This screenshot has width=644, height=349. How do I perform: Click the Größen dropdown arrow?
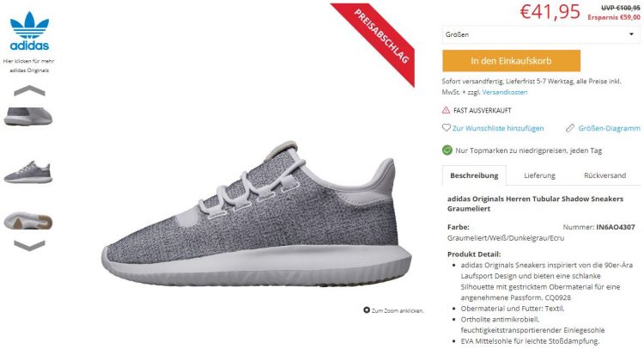coord(631,34)
